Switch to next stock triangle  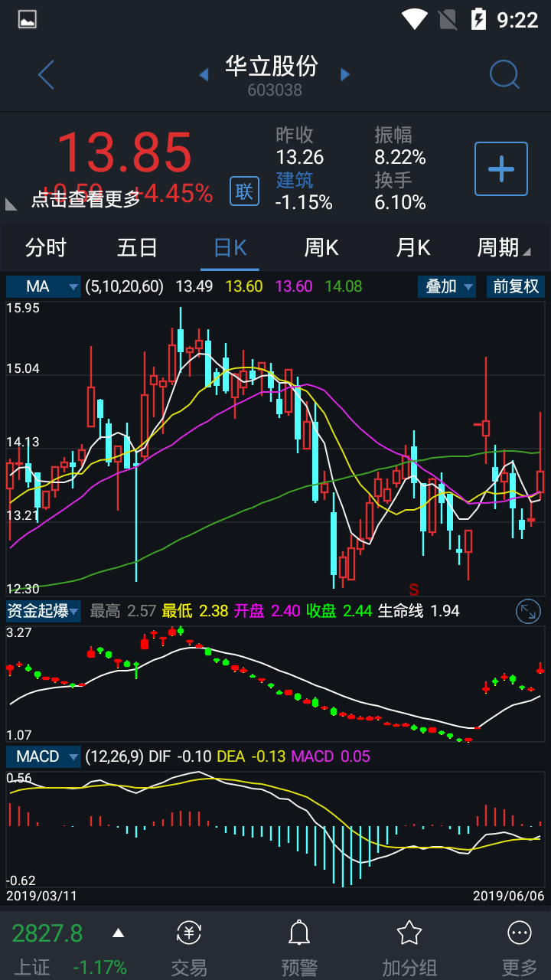tap(345, 74)
